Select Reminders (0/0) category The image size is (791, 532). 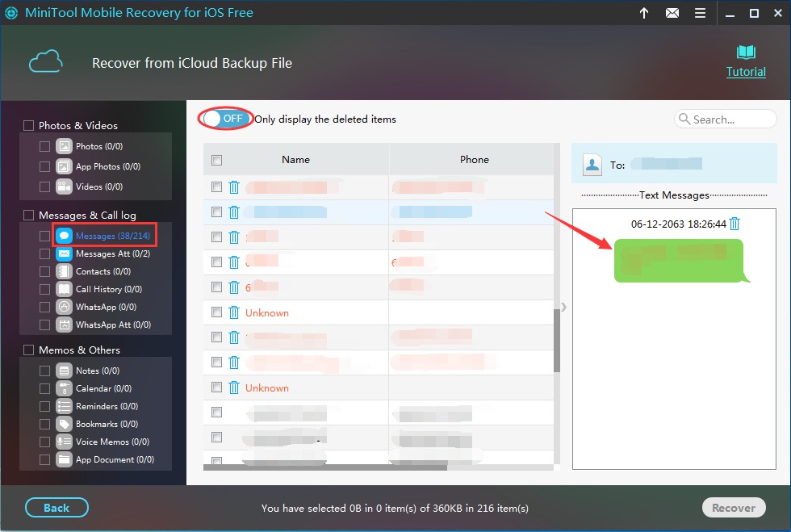click(x=107, y=406)
